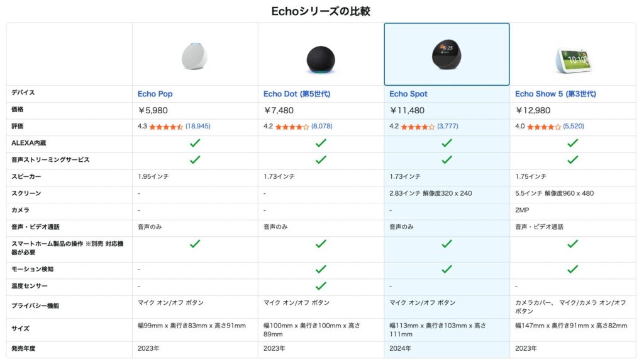Click Echo Pop's star rating icons
Image resolution: width=644 pixels, height=364 pixels.
[166, 127]
